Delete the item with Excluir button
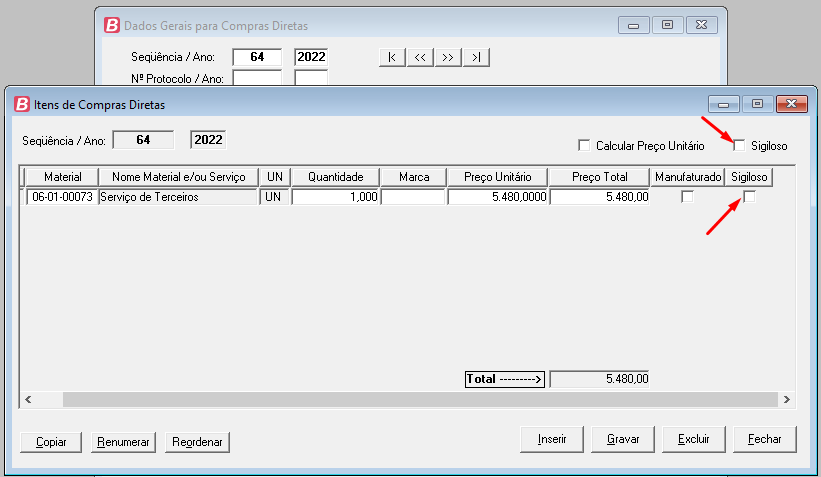Screen dimensions: 821x477 click(x=693, y=439)
